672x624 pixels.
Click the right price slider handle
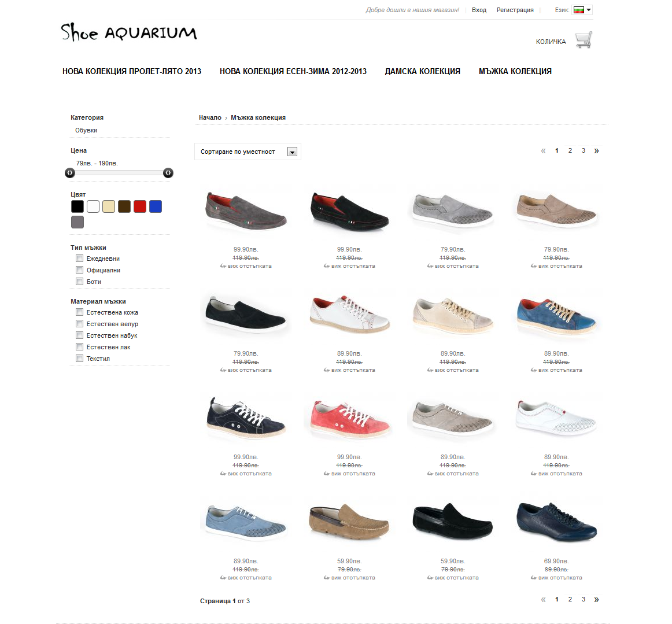[x=168, y=173]
